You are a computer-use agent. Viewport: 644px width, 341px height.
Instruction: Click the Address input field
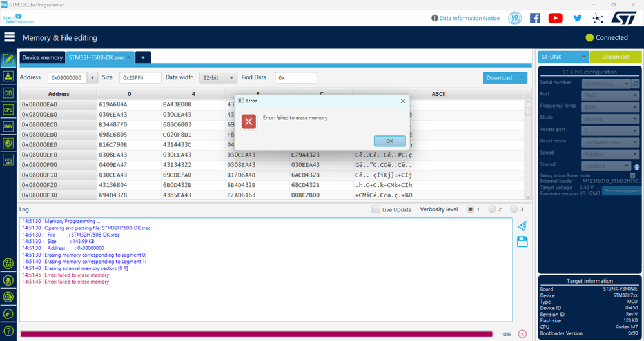pyautogui.click(x=67, y=77)
